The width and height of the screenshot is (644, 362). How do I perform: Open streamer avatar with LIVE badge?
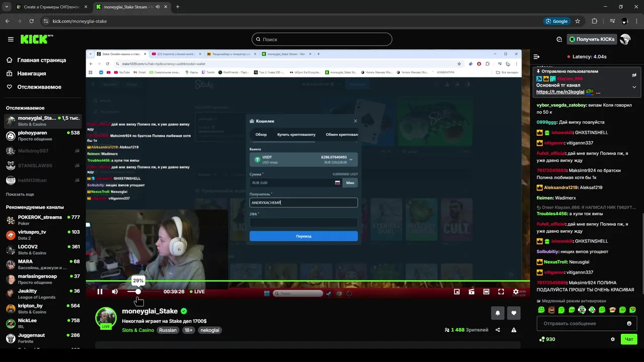pyautogui.click(x=106, y=318)
